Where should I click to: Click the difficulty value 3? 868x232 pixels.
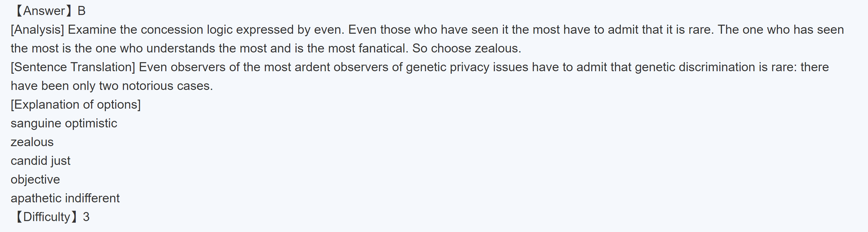86,217
